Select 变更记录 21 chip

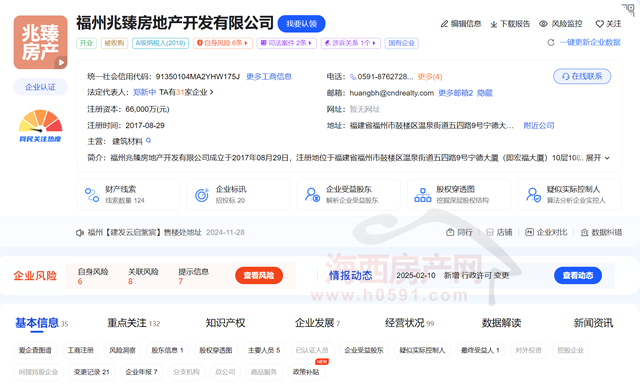91,372
